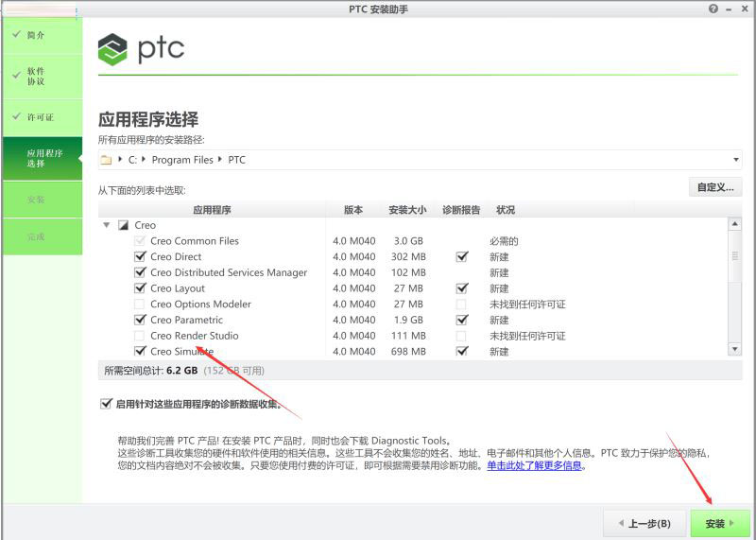Click the list scrollbar up arrow
756x540 pixels.
pos(735,224)
